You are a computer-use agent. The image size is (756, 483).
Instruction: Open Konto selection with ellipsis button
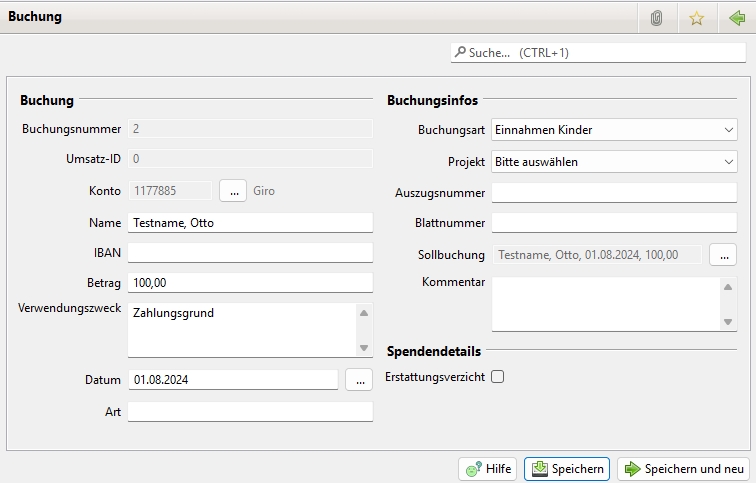click(231, 191)
